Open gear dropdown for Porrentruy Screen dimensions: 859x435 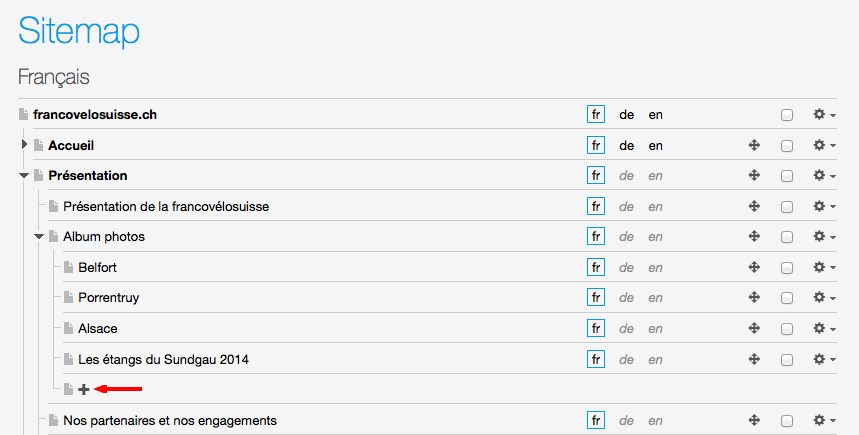(824, 298)
